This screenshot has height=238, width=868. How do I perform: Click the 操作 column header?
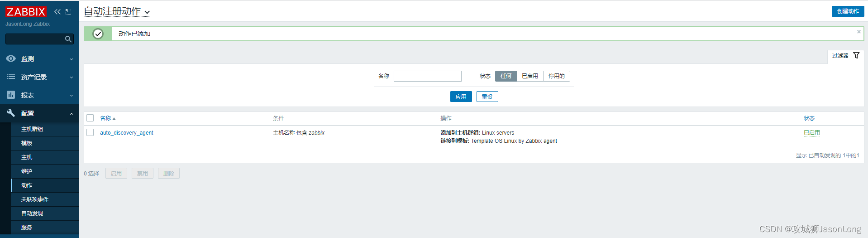(x=446, y=118)
